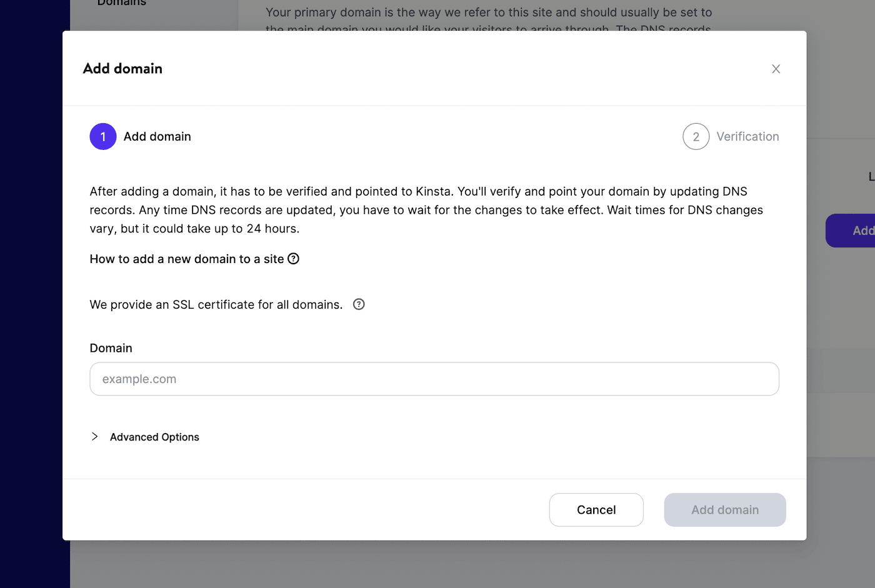Click the SSL certificate help icon
The width and height of the screenshot is (875, 588).
[358, 304]
